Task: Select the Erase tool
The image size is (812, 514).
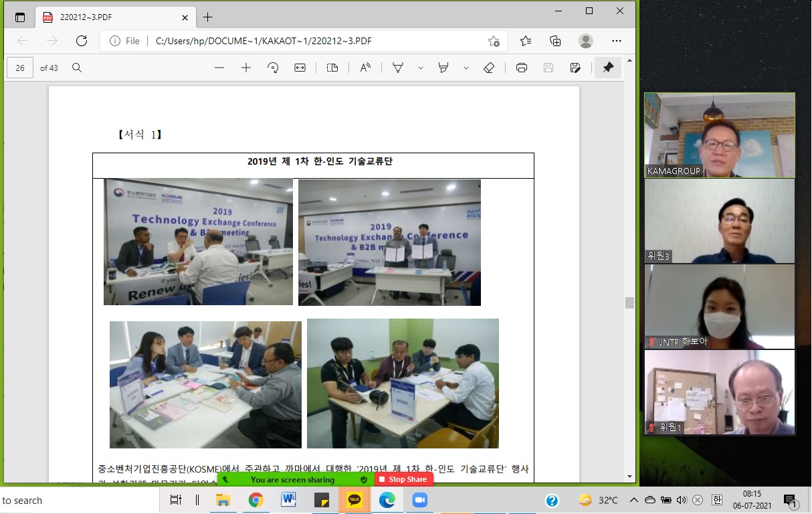Action: (489, 68)
